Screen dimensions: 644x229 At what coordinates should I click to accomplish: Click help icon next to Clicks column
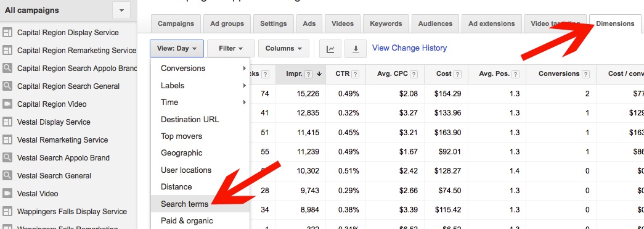(x=266, y=75)
